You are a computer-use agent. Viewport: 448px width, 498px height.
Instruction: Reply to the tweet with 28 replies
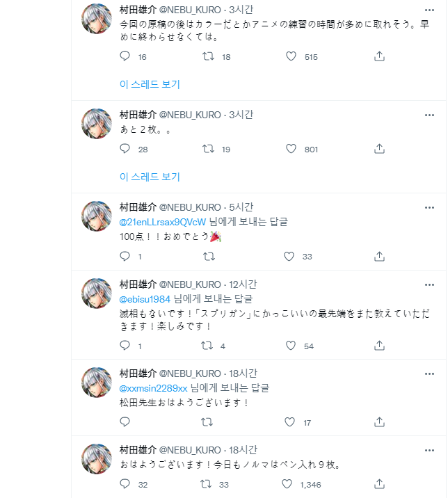coord(125,149)
